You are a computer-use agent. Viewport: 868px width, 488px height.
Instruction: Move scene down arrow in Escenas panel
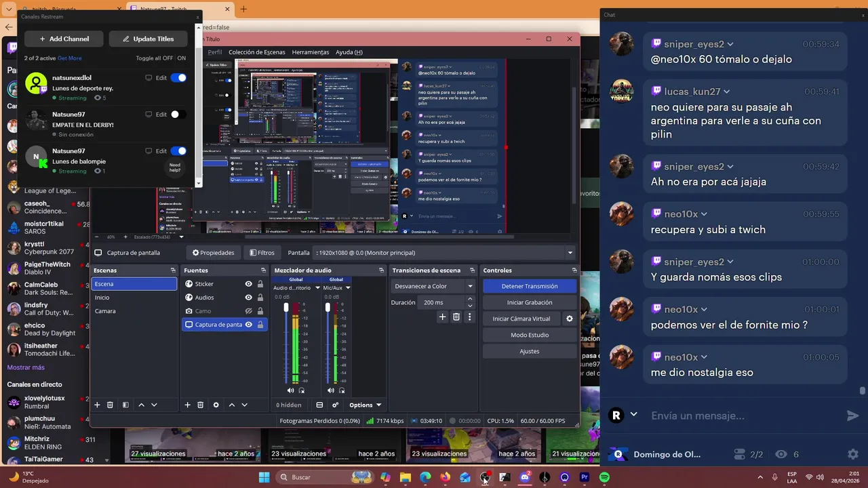154,405
